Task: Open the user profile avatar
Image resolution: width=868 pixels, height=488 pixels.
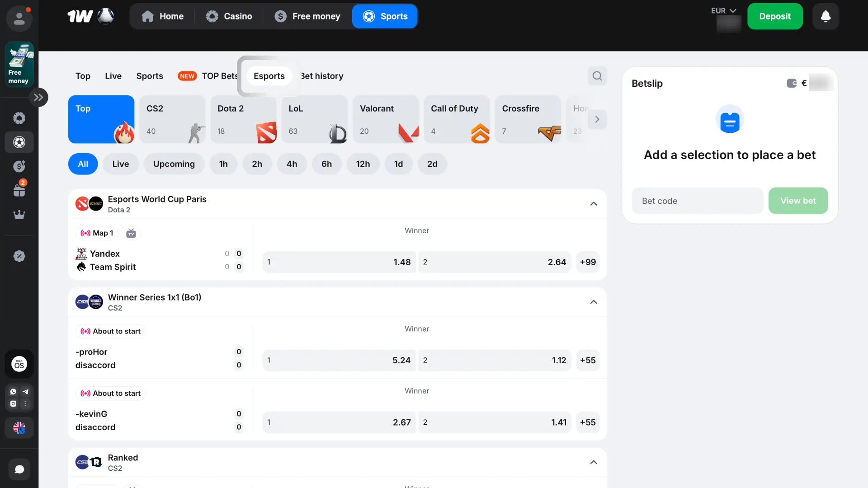Action: 19,19
